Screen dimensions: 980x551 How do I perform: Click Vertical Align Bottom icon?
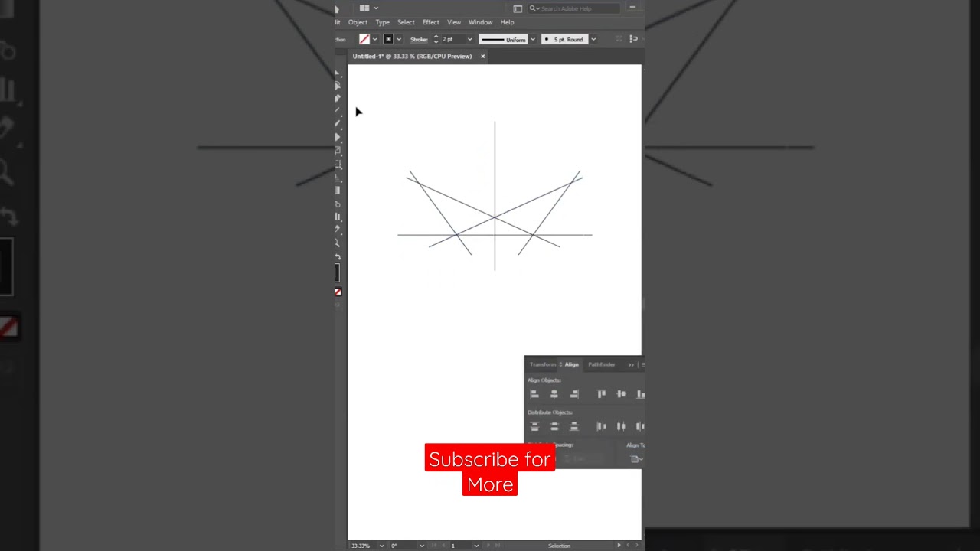pos(639,394)
